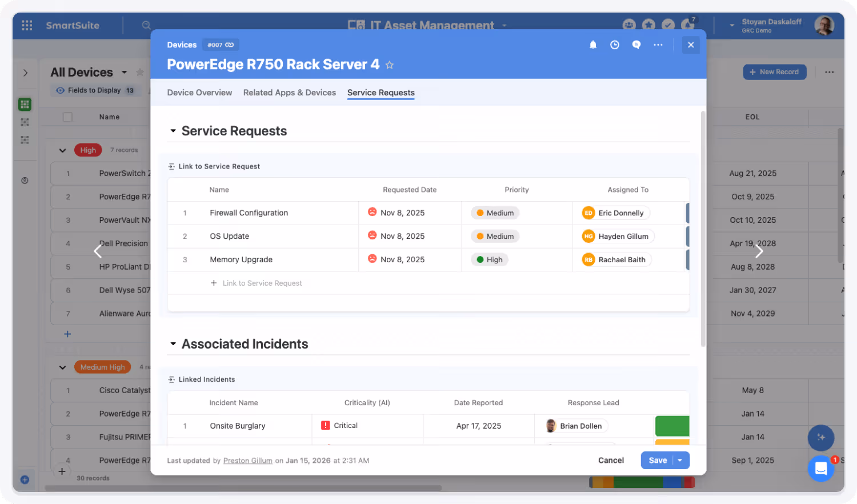Open the Save button dropdown arrow

coord(680,461)
